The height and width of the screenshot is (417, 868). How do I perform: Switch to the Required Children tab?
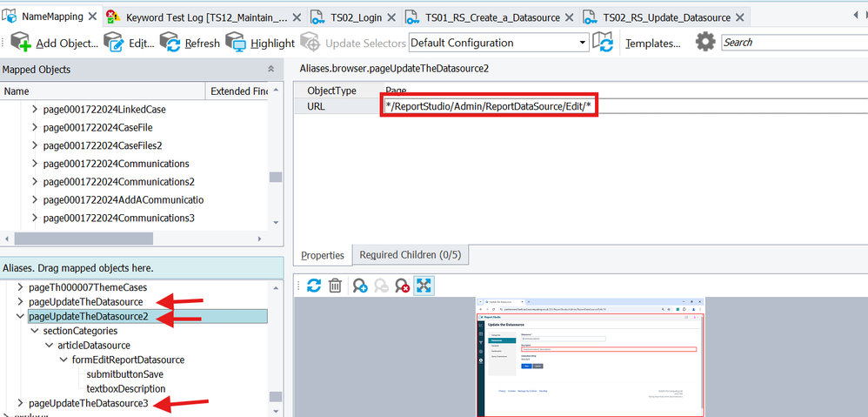coord(409,255)
